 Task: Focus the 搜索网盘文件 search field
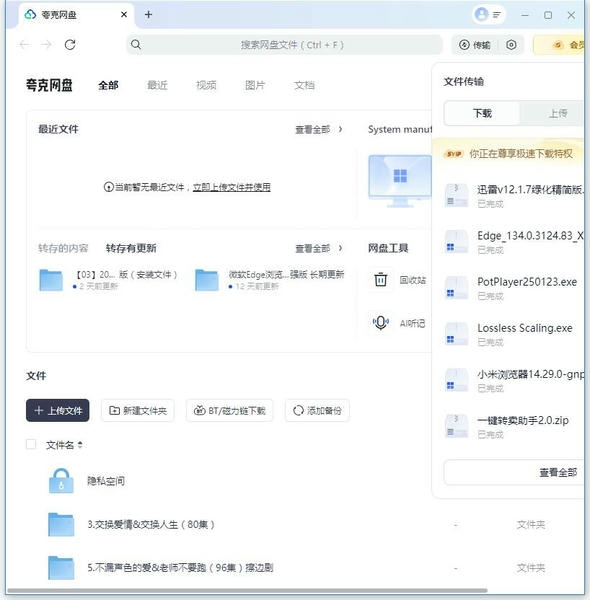tap(284, 45)
